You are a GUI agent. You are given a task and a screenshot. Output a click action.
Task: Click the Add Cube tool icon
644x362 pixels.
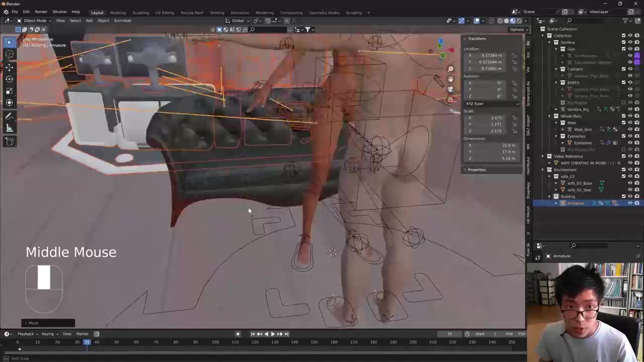(x=9, y=142)
